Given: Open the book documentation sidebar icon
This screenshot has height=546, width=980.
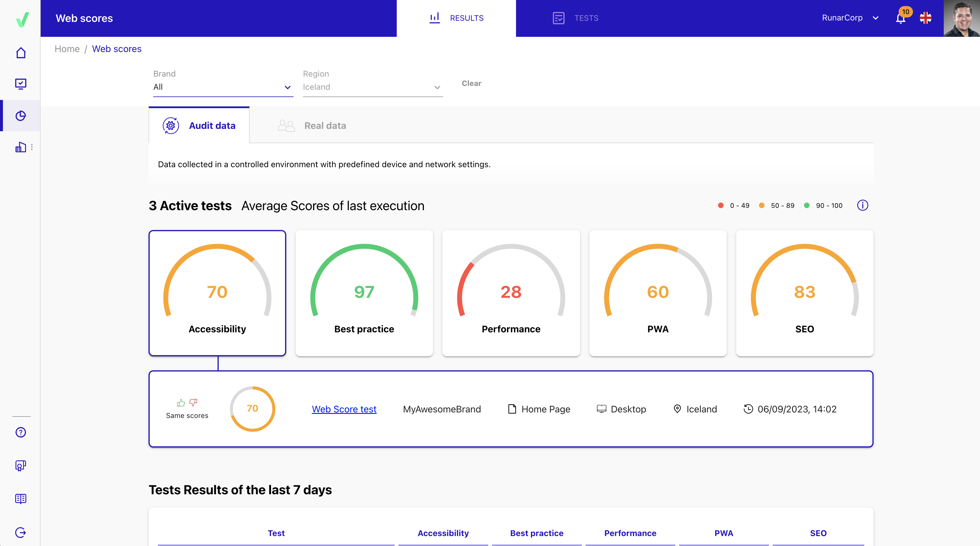Looking at the screenshot, I should pyautogui.click(x=21, y=499).
